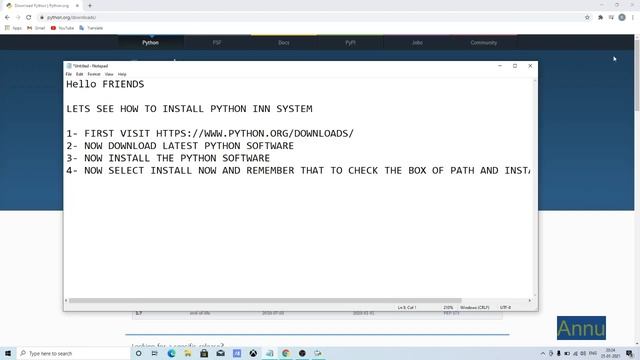
Task: Click Notepad horizontal scrollbar thumb
Action: coord(265,300)
